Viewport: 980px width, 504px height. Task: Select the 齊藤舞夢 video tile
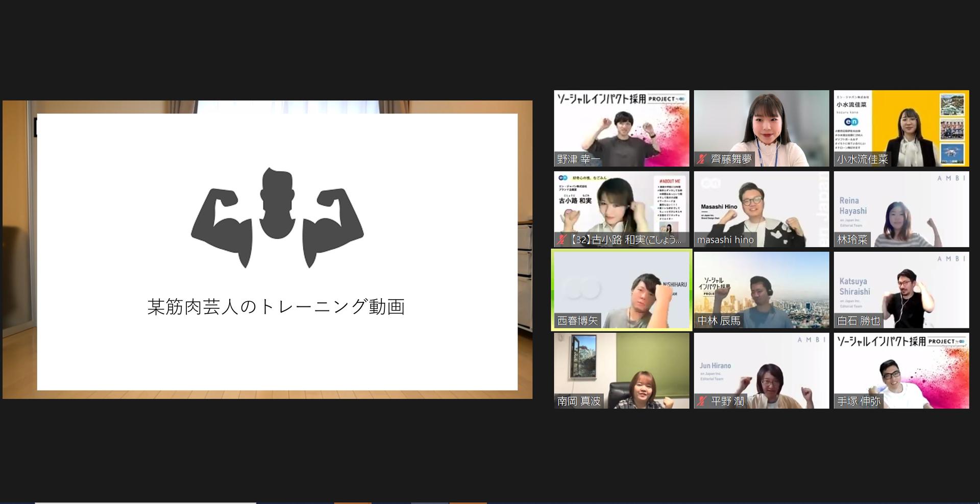click(761, 128)
